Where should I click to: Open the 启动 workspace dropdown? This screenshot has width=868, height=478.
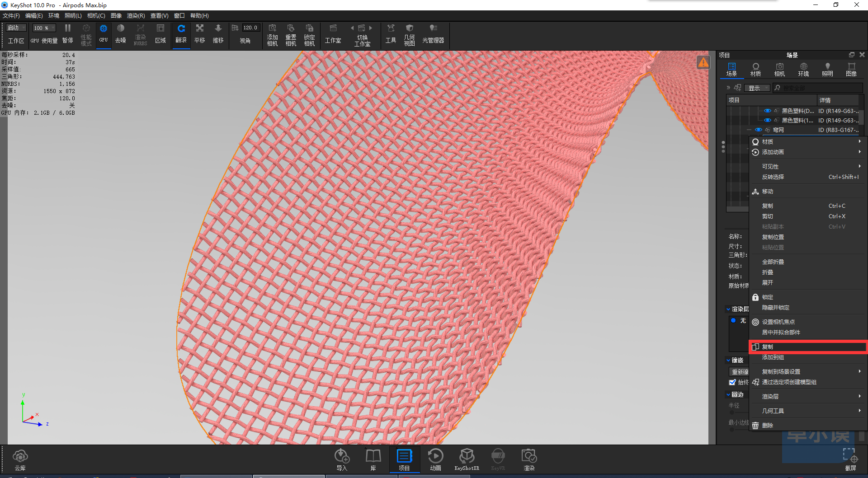[x=17, y=28]
